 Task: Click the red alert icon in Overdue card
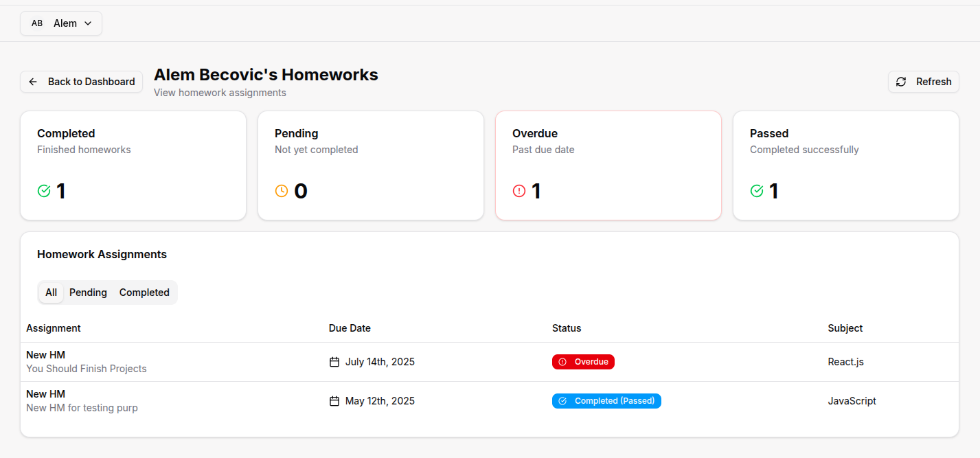(519, 191)
